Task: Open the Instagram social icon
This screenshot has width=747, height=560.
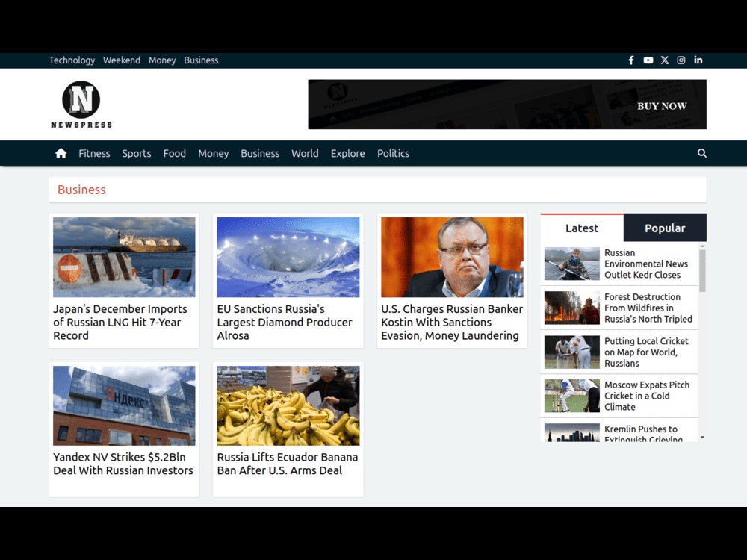Action: [x=681, y=60]
